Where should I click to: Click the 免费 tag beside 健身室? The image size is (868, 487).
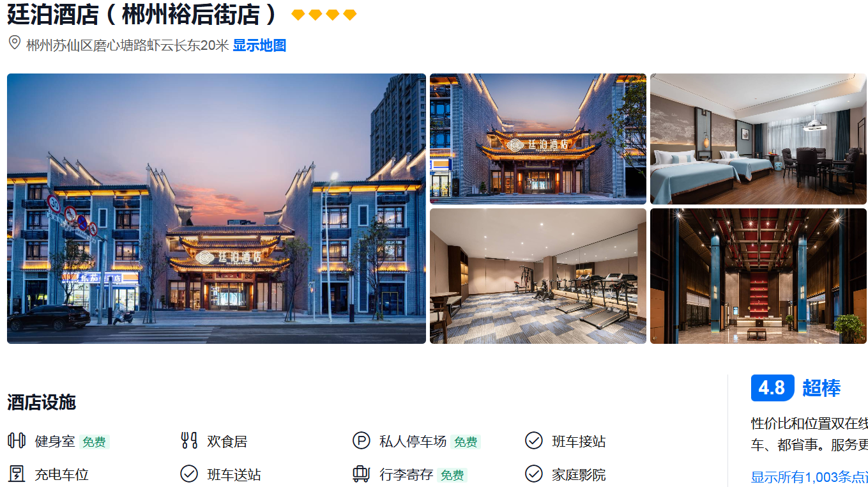94,442
